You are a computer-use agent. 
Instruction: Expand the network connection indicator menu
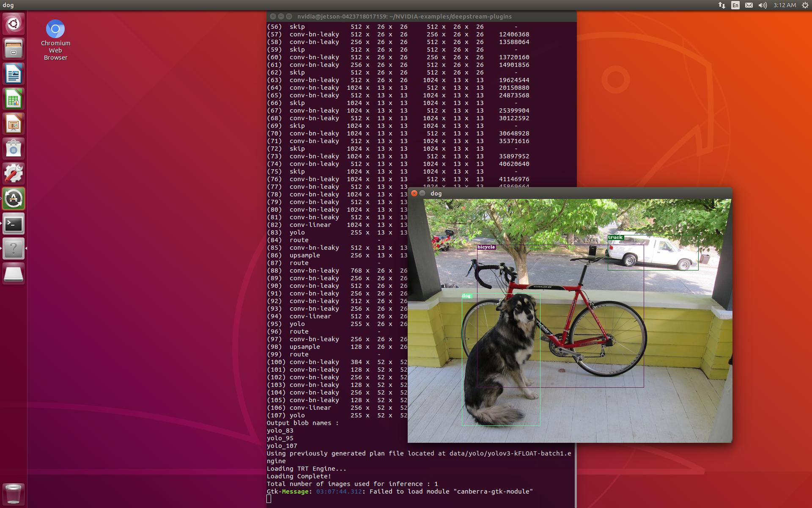click(722, 5)
